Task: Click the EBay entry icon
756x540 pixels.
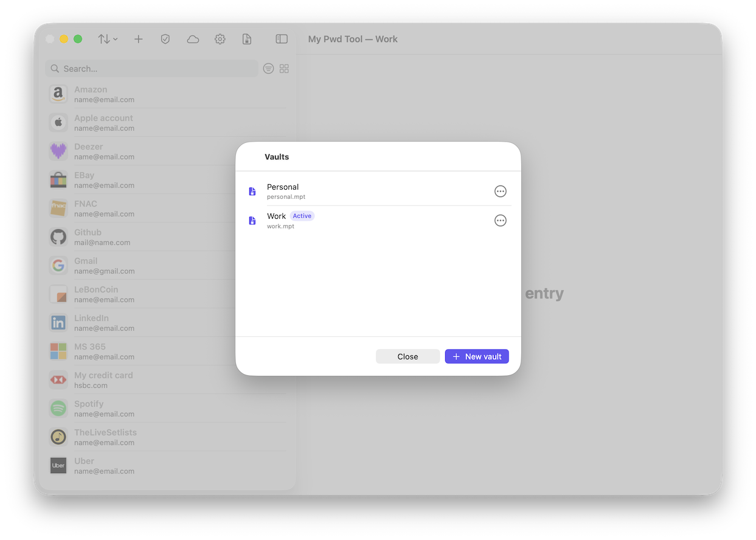Action: [x=58, y=180]
